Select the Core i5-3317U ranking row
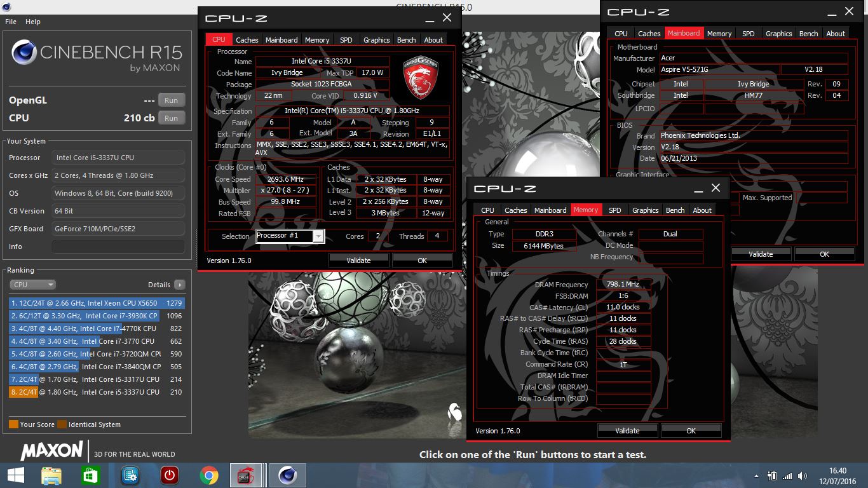868x488 pixels. (x=96, y=379)
